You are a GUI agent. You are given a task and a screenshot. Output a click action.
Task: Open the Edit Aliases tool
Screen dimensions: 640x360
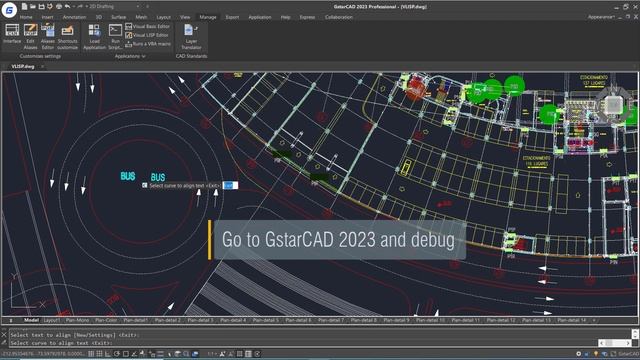[31, 36]
